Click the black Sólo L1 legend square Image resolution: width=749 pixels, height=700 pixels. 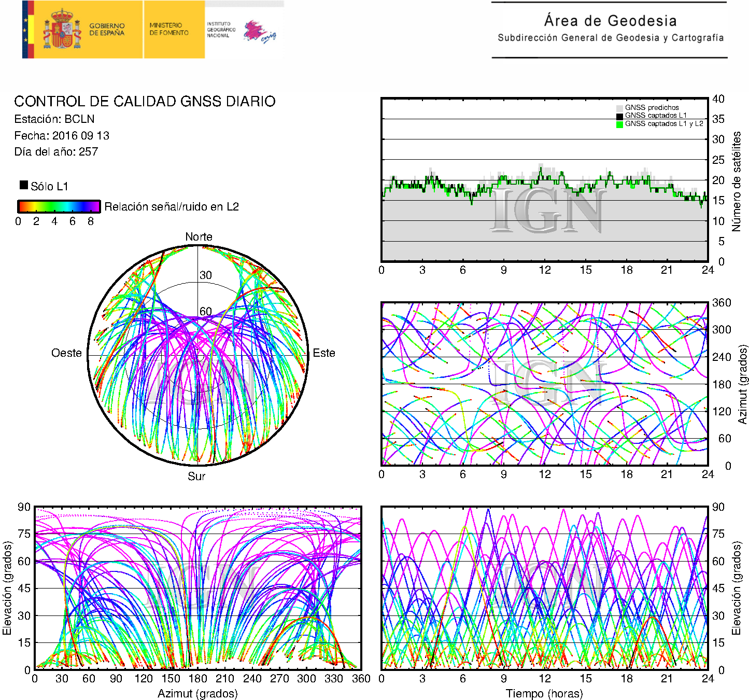(24, 185)
